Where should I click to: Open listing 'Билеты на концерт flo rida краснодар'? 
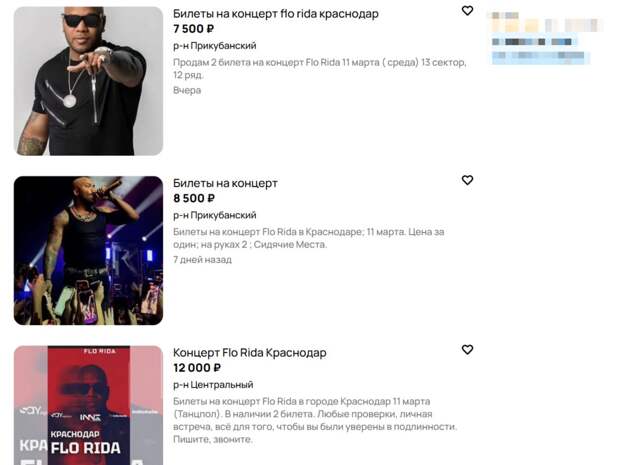tap(276, 14)
